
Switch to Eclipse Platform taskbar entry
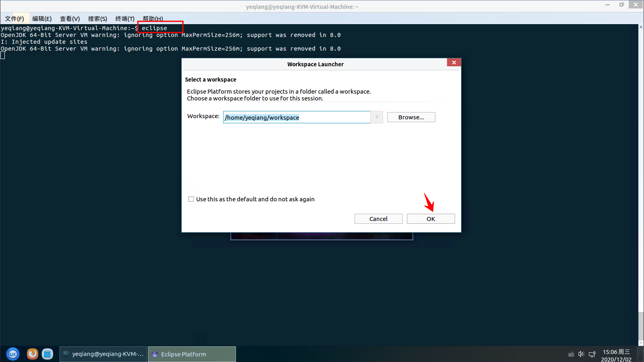(192, 354)
